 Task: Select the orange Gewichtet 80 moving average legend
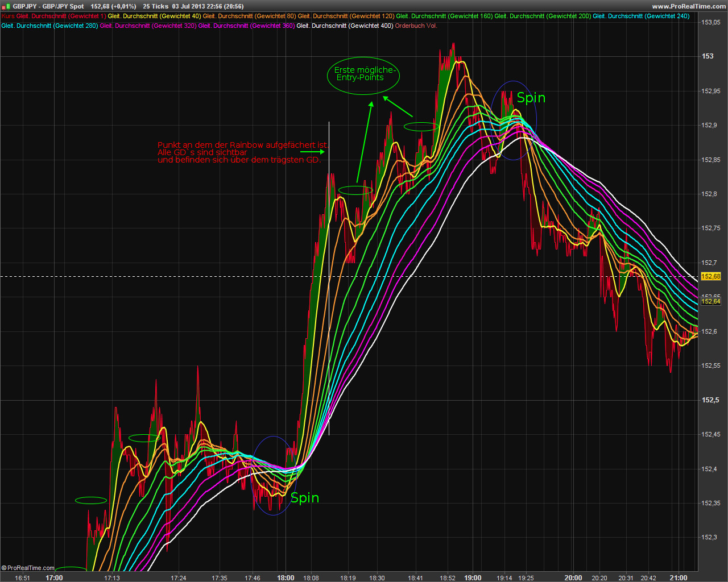point(249,16)
